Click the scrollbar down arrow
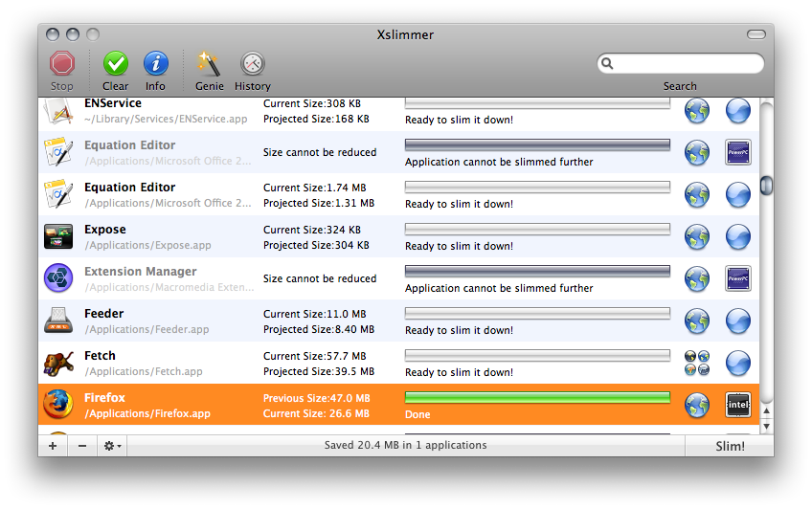This screenshot has width=812, height=509. (766, 427)
